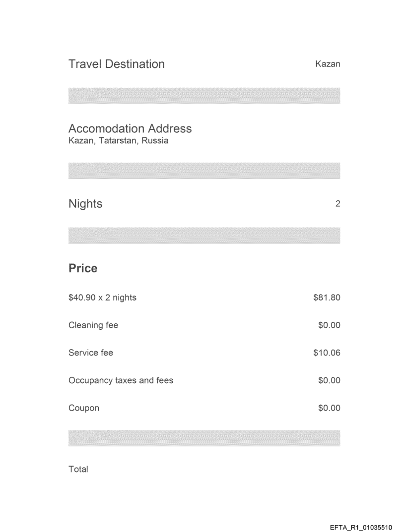Click the Total label
The image size is (405, 532).
(78, 469)
